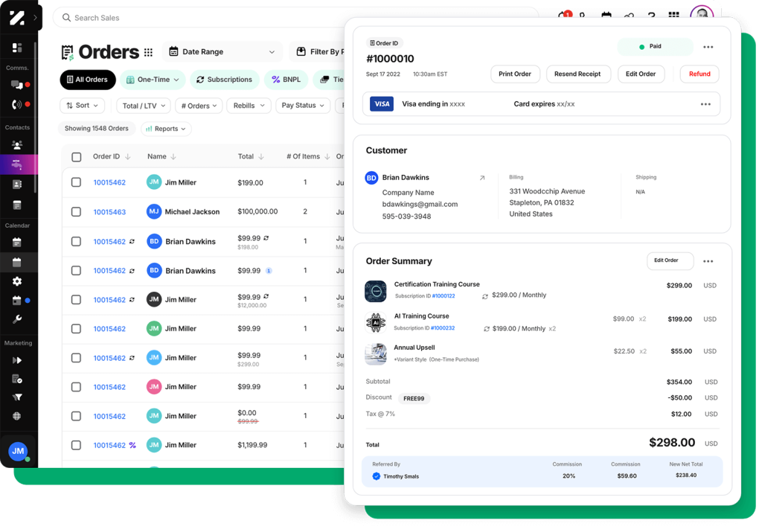Screen dimensions: 762x532
Task: Select the Subscriptions tab
Action: [x=225, y=80]
